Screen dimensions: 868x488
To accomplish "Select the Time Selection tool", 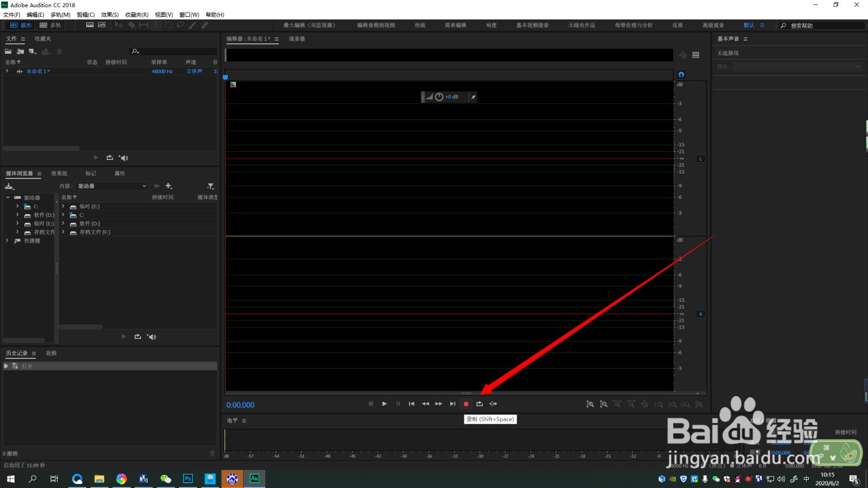I will click(x=156, y=25).
